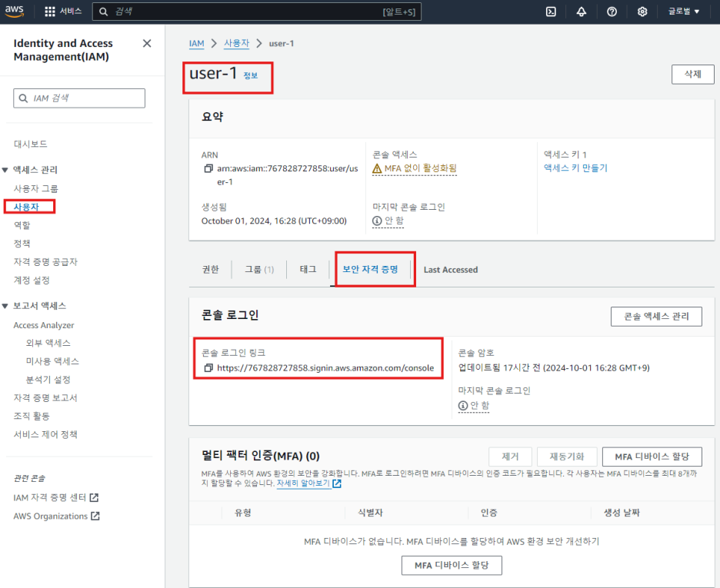Click external link icon beside AWS Organizations

pos(95,516)
